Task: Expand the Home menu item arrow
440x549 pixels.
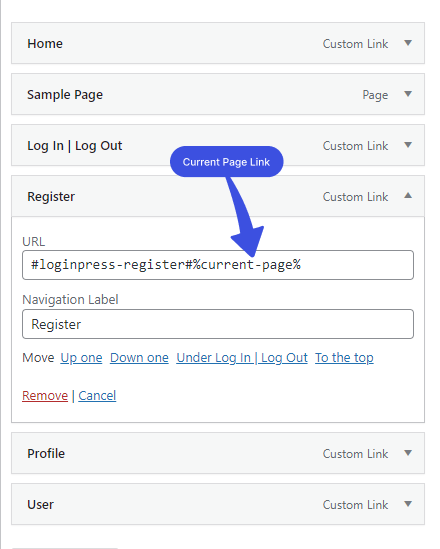Action: point(408,43)
